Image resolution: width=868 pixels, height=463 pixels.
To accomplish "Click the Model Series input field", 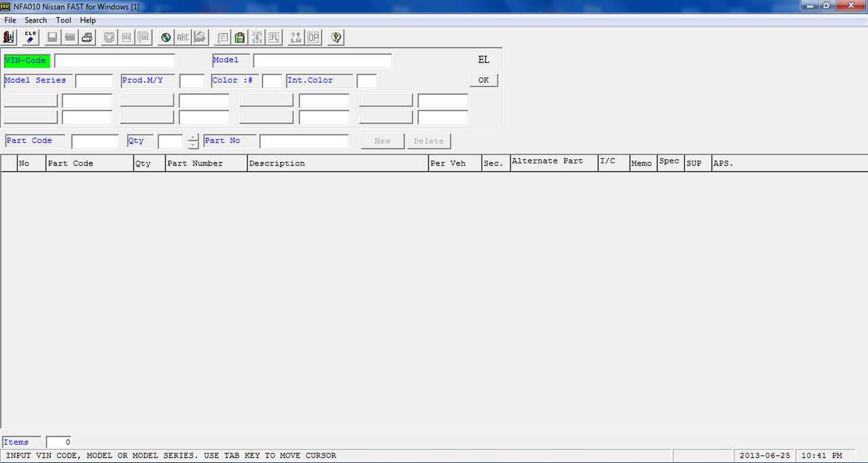I will (94, 81).
